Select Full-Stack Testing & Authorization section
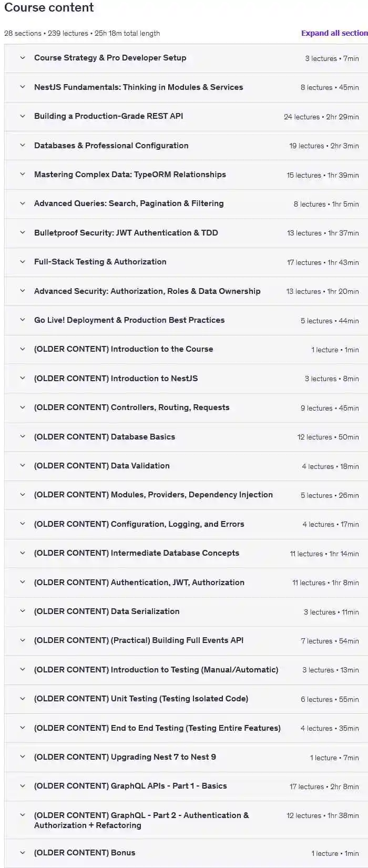The image size is (368, 868). click(x=100, y=262)
